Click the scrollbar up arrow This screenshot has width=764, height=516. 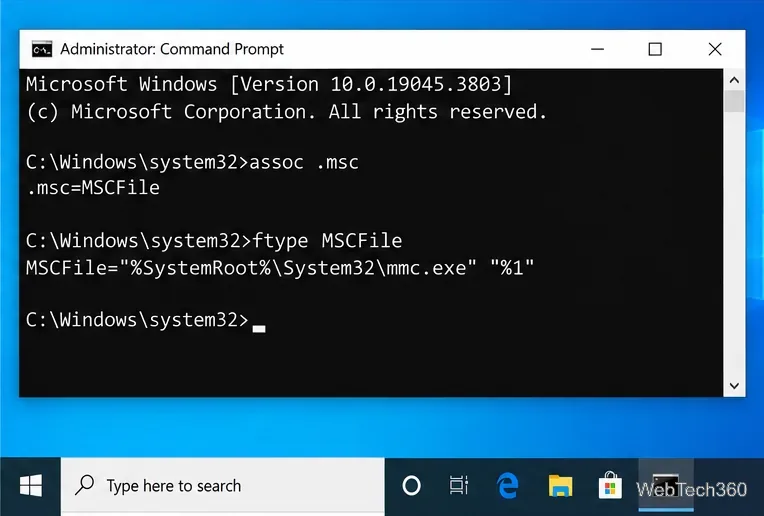coord(734,80)
